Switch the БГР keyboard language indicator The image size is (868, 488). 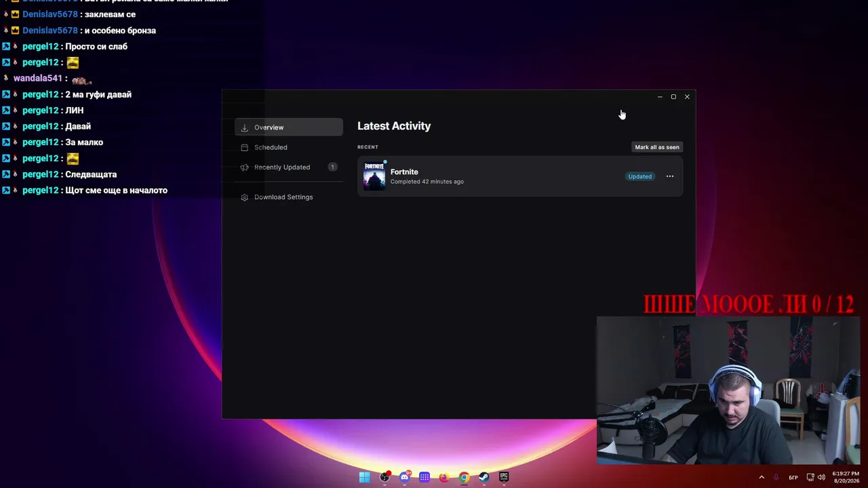[x=793, y=478]
